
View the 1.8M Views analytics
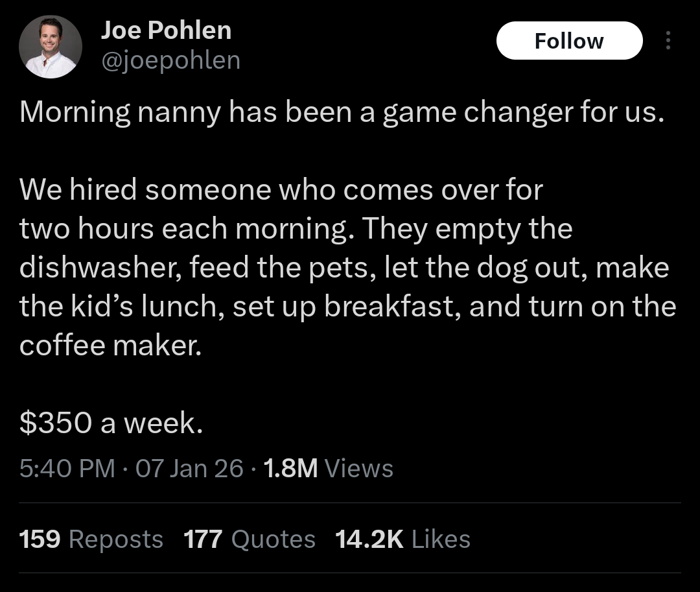pyautogui.click(x=329, y=468)
